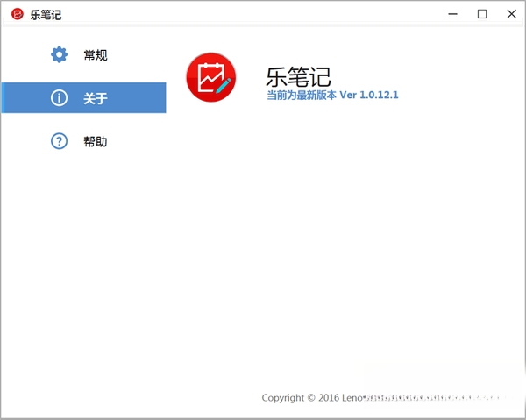Click the version text 当前为最新版本 Ver 1.0.12.1

(x=332, y=96)
